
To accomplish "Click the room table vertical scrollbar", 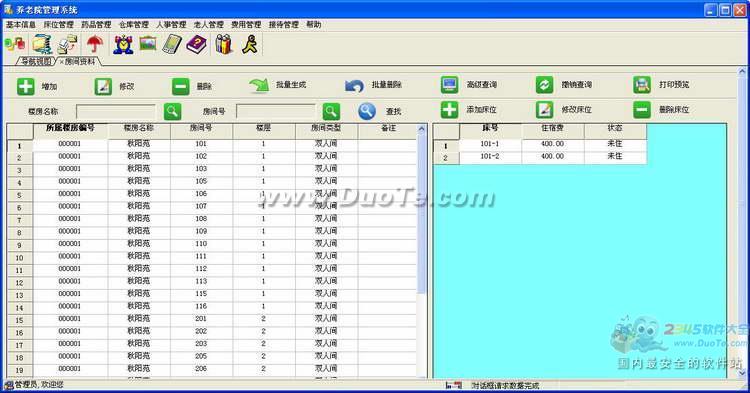I will (421, 251).
